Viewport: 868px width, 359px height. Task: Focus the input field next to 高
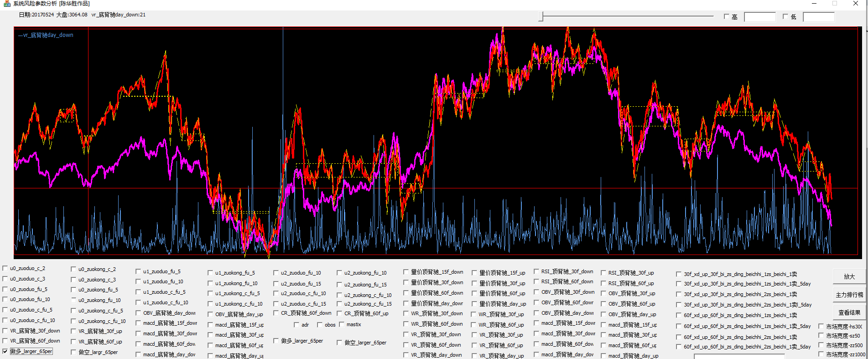click(x=759, y=17)
